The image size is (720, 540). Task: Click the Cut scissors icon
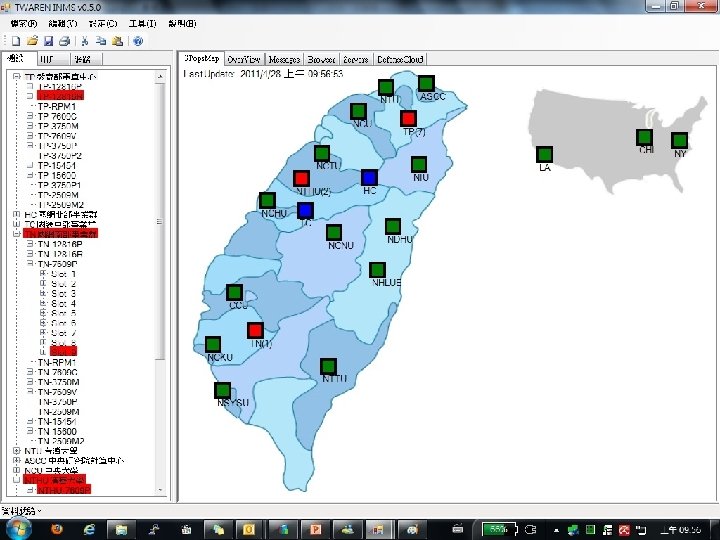point(85,41)
